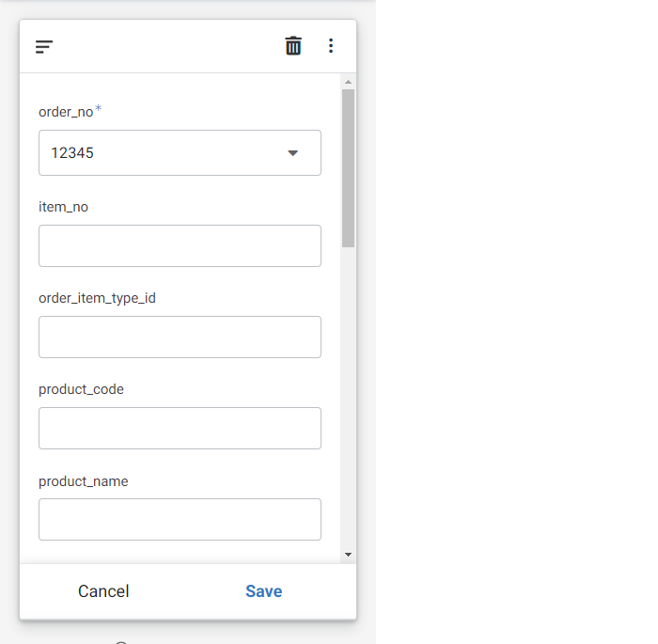Click the order_no field label

click(x=66, y=112)
